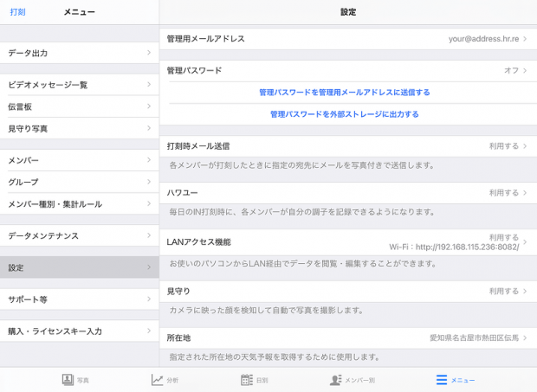Open ビデオメッセージ一覧 menu entry
Image resolution: width=537 pixels, height=392 pixels.
pos(80,85)
